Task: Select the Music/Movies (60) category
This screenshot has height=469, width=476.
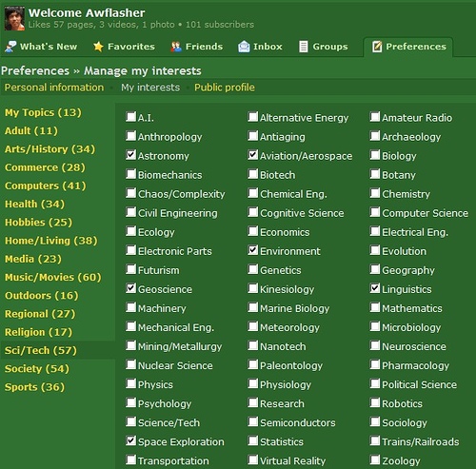Action: click(x=53, y=277)
